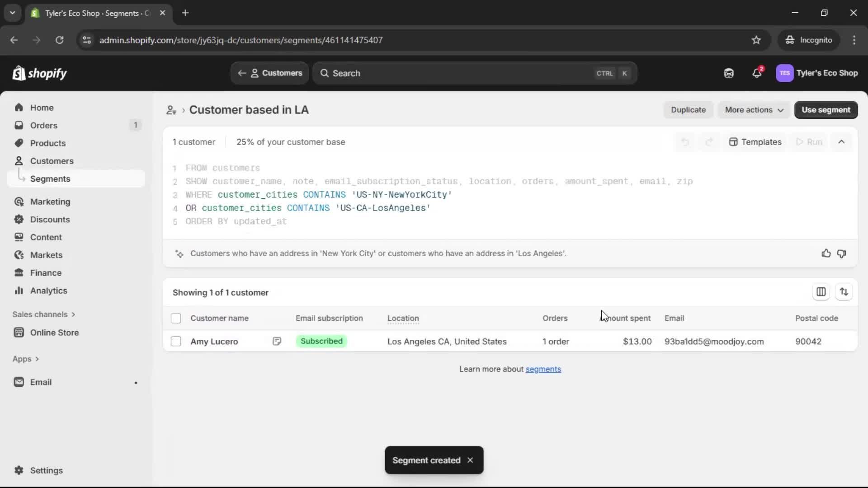Click the Use segment button
The width and height of the screenshot is (868, 488).
(x=826, y=110)
